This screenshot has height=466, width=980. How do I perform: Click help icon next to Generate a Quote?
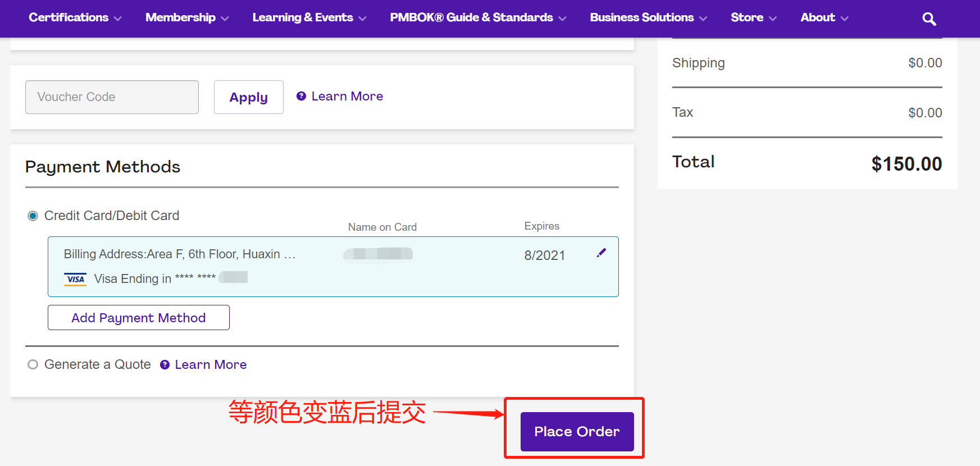(x=165, y=365)
